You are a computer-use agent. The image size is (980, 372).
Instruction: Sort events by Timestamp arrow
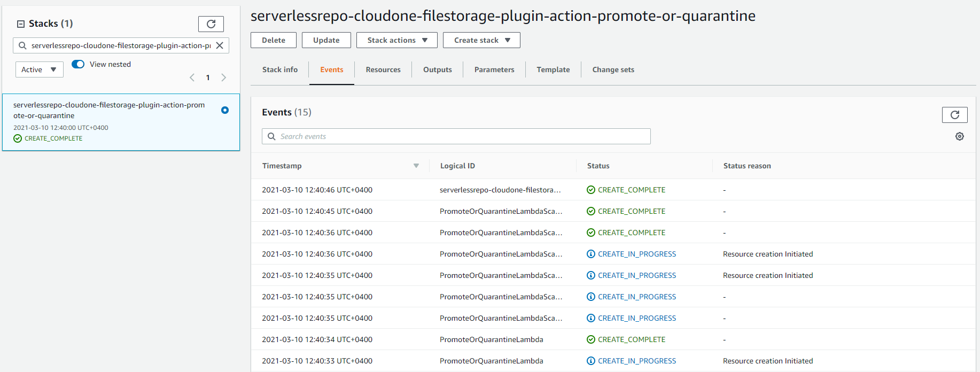point(416,166)
